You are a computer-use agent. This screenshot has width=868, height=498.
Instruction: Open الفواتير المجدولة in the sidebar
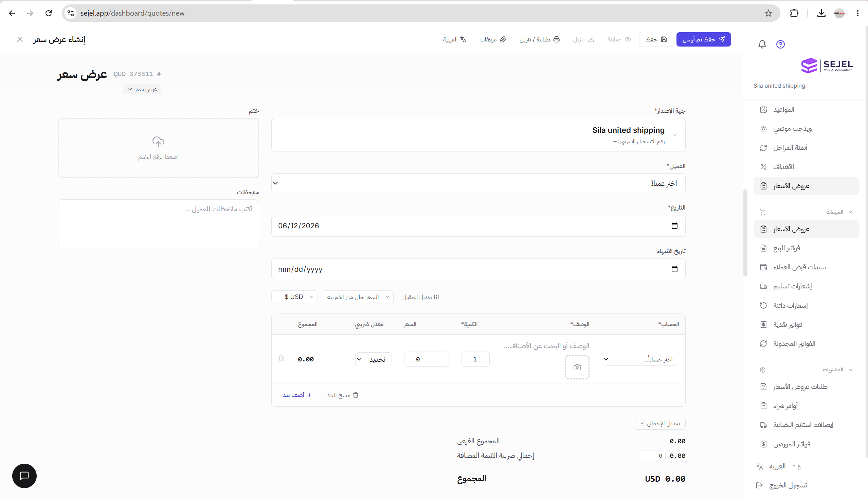(x=806, y=343)
